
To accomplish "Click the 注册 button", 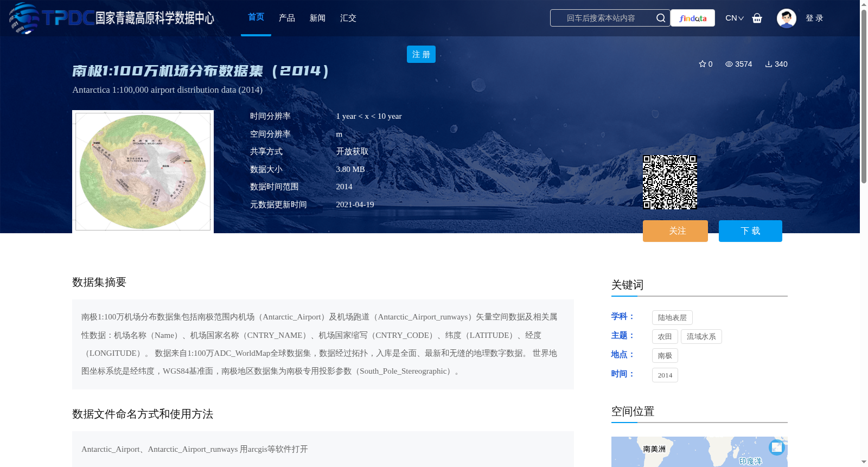I will point(421,54).
